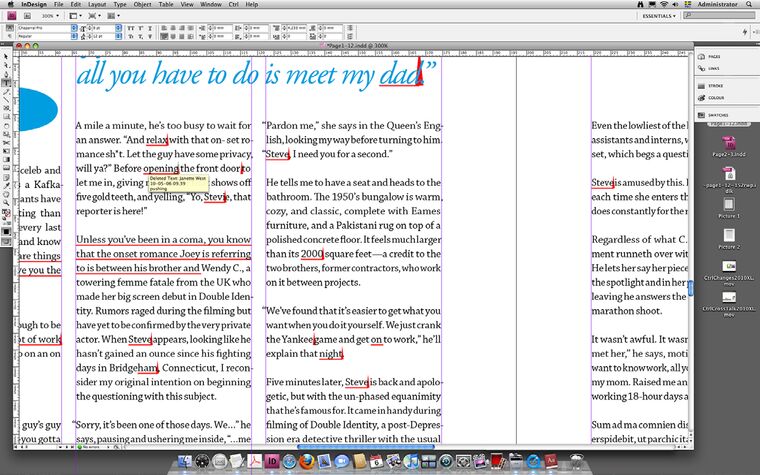Select the Zoom magnifier tool

coord(6,203)
